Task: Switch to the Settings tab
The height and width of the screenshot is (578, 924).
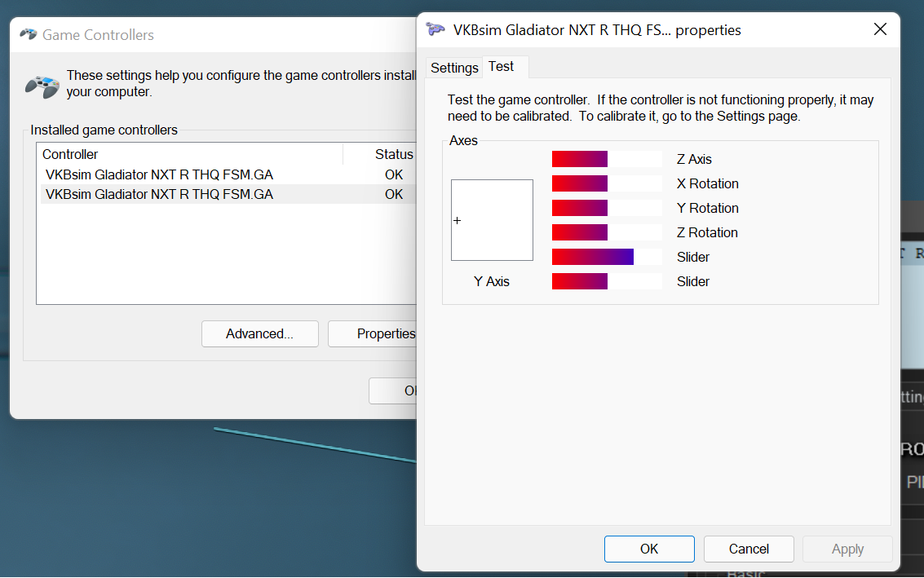Action: (454, 68)
